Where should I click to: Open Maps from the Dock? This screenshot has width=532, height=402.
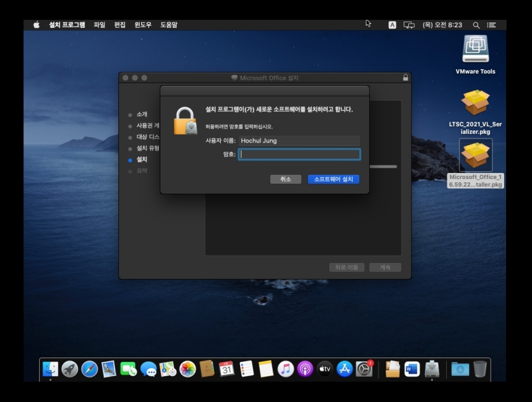click(x=168, y=369)
